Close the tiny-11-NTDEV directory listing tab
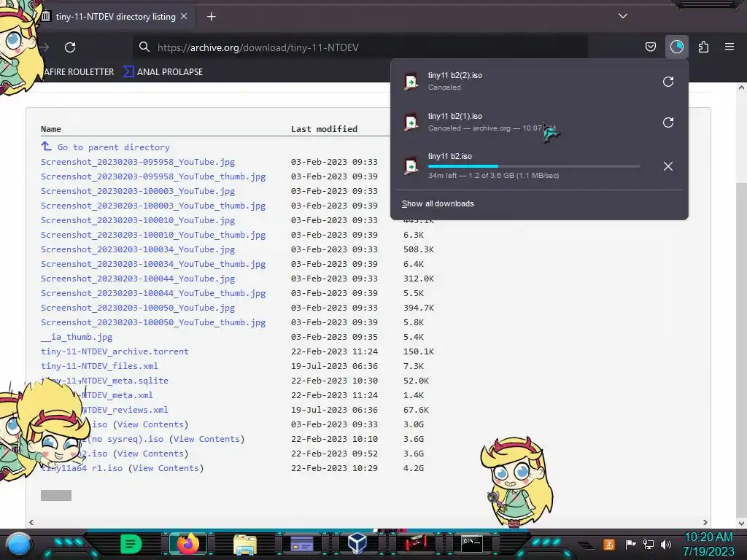 [x=184, y=16]
